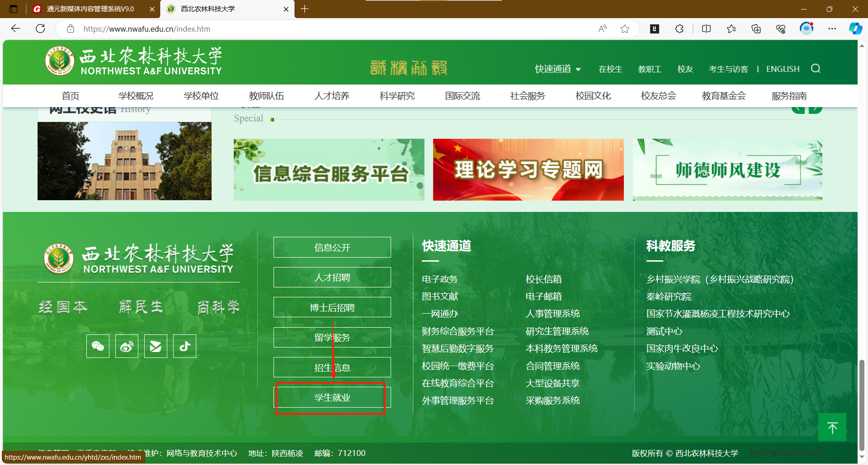Open browser Extensions puzzle icon
Viewport: 868px width, 465px height.
(679, 29)
